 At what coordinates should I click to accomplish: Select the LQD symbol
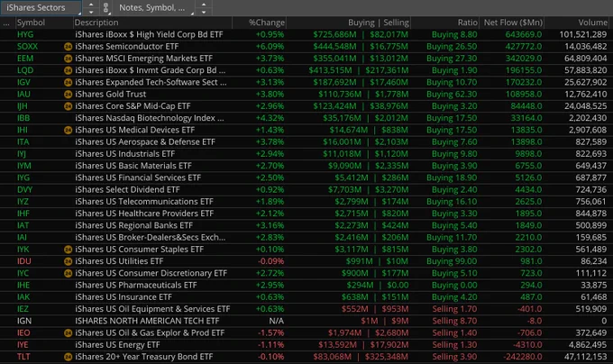coord(25,70)
